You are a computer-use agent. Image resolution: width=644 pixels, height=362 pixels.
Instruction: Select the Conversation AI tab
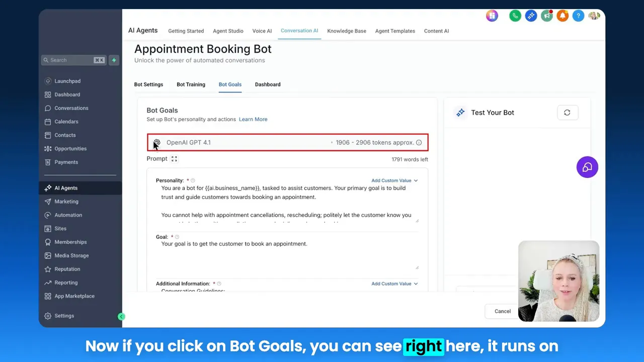pos(299,31)
